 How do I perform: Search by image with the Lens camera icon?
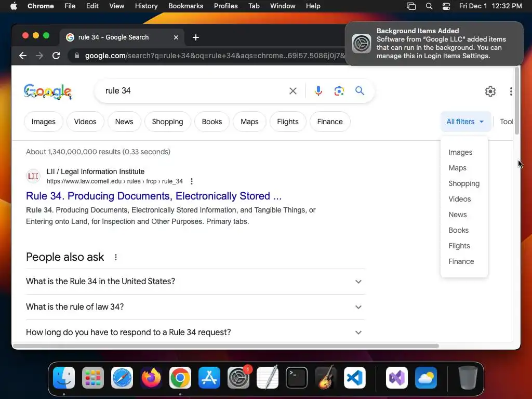pyautogui.click(x=339, y=91)
